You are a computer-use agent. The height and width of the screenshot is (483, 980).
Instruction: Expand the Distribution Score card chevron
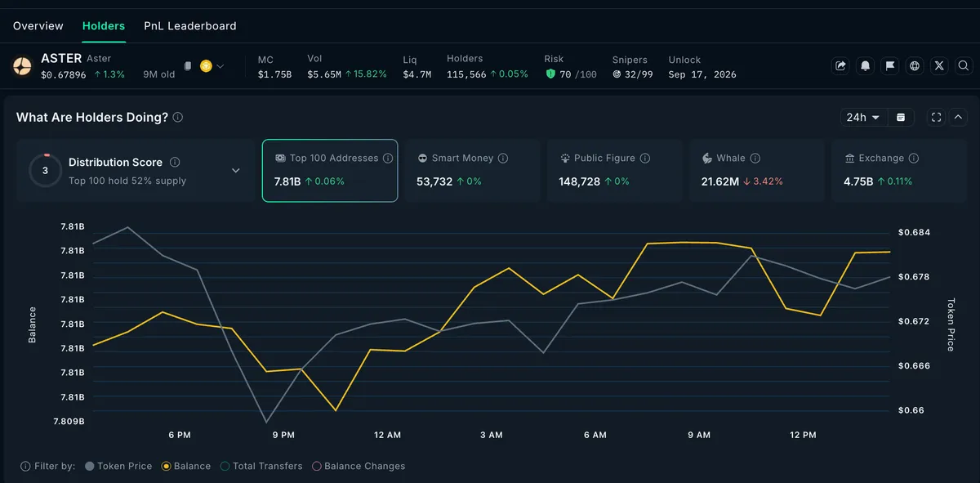click(x=236, y=171)
